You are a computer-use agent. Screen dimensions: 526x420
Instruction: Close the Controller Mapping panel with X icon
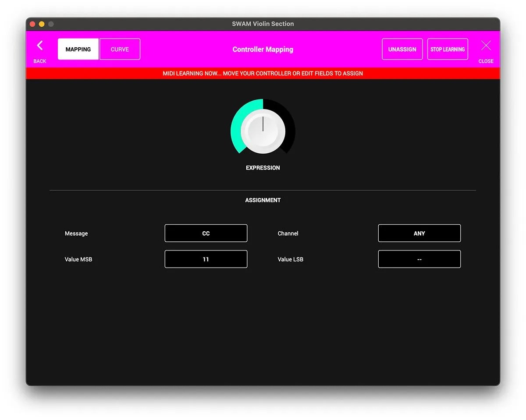pos(486,46)
